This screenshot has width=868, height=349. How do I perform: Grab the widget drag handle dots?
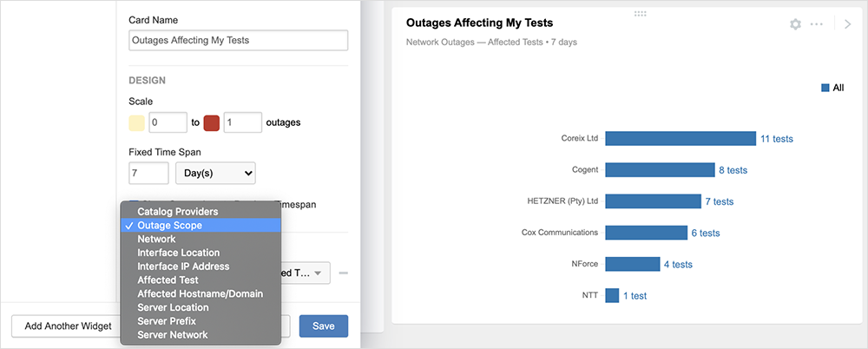click(x=641, y=13)
